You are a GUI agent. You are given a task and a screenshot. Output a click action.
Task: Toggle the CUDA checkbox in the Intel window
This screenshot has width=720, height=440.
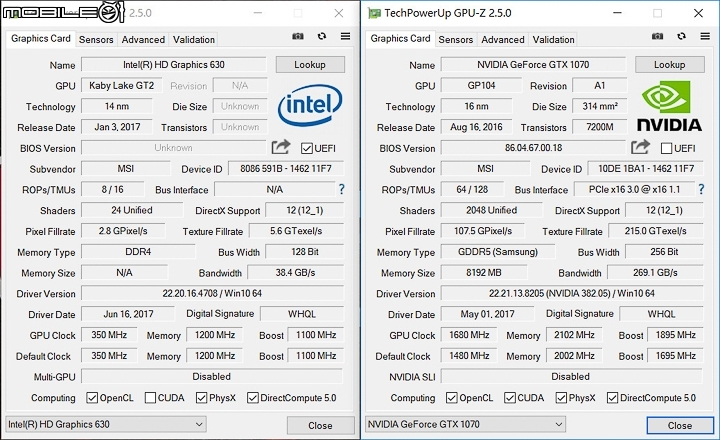[x=150, y=398]
